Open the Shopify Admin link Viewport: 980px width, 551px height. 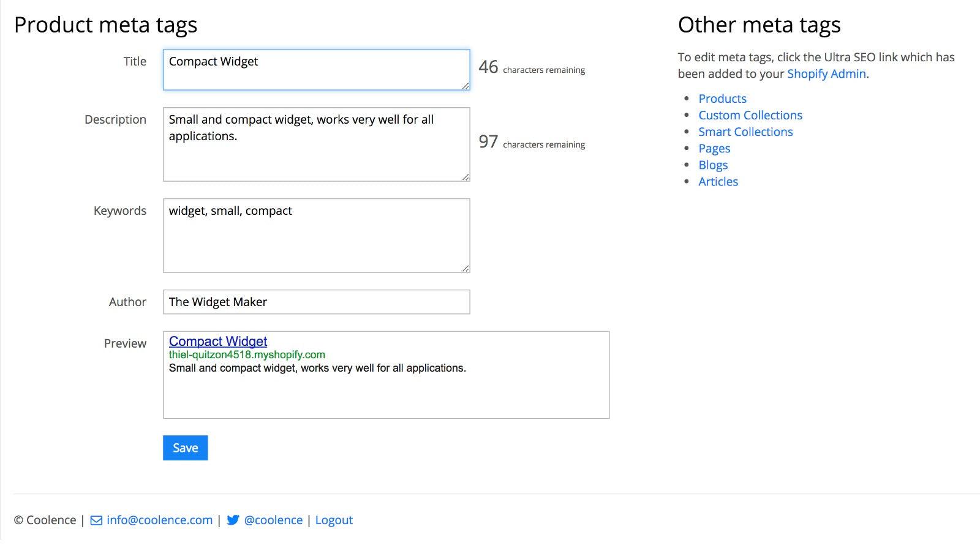click(826, 74)
